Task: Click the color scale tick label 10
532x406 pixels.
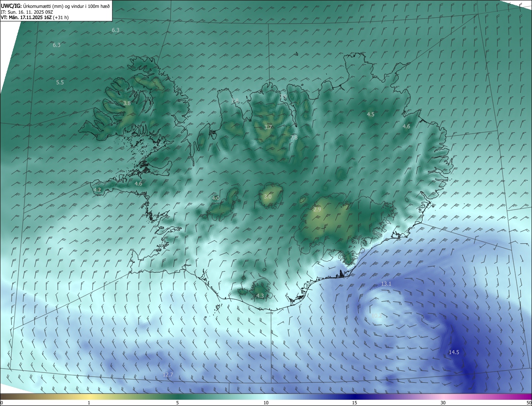Action: pyautogui.click(x=266, y=403)
